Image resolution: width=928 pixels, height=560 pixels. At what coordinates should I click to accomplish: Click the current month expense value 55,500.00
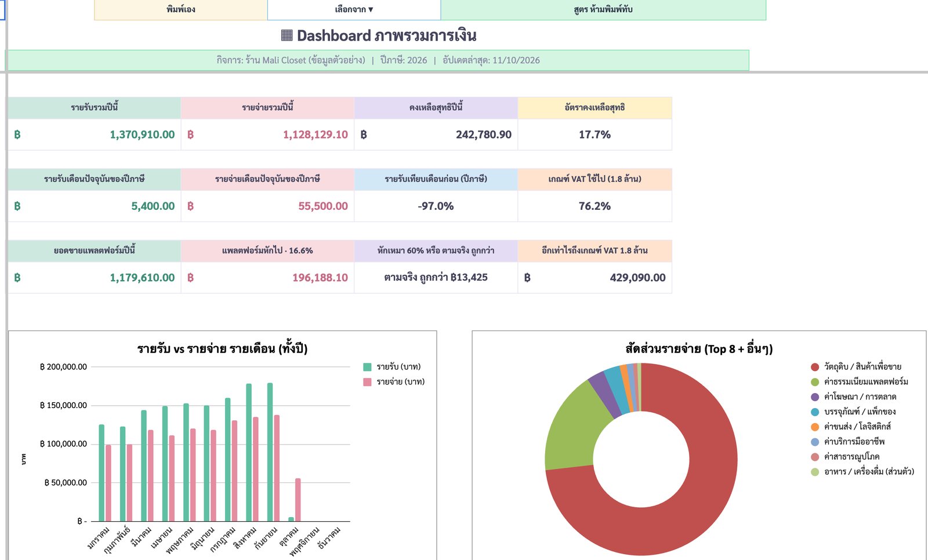[x=323, y=206]
